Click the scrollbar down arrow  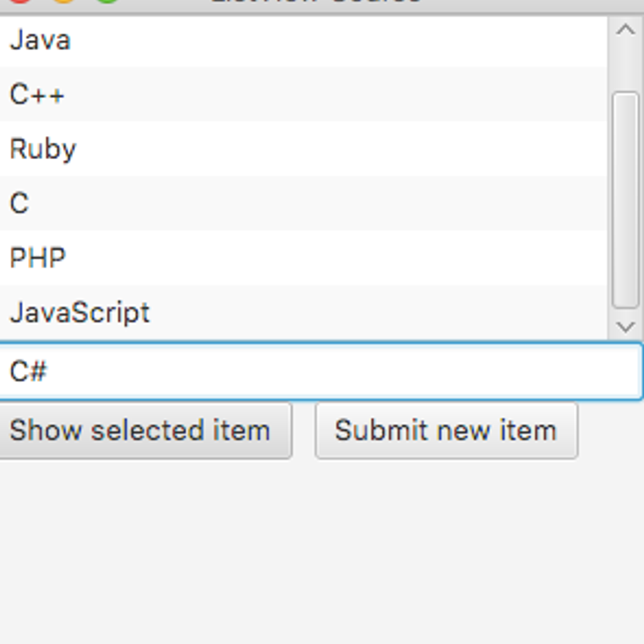click(626, 326)
